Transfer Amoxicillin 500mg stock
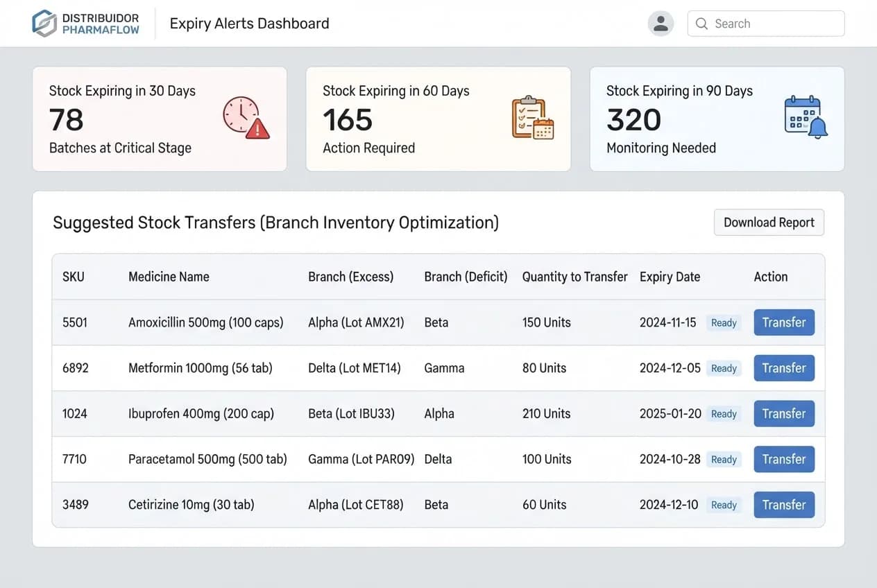The image size is (877, 588). pos(784,322)
